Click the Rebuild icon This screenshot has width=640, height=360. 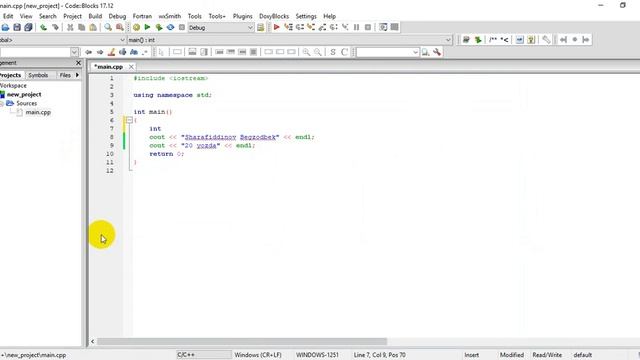(x=170, y=27)
